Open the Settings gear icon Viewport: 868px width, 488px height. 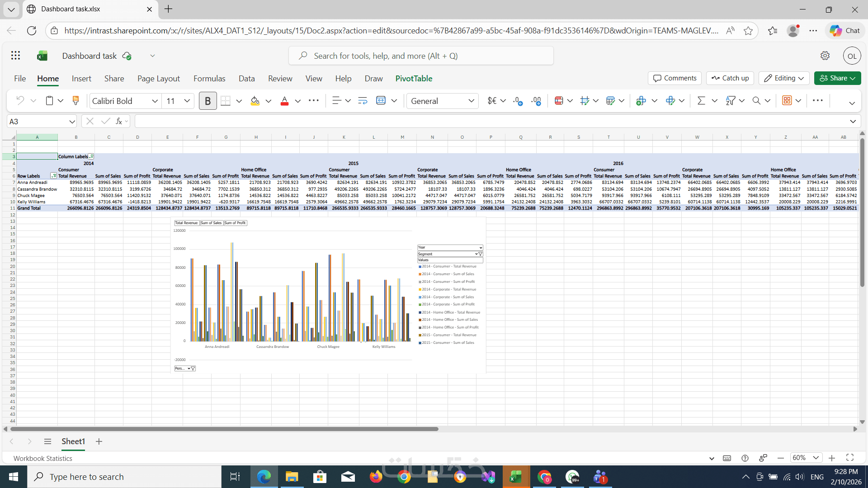click(x=825, y=56)
